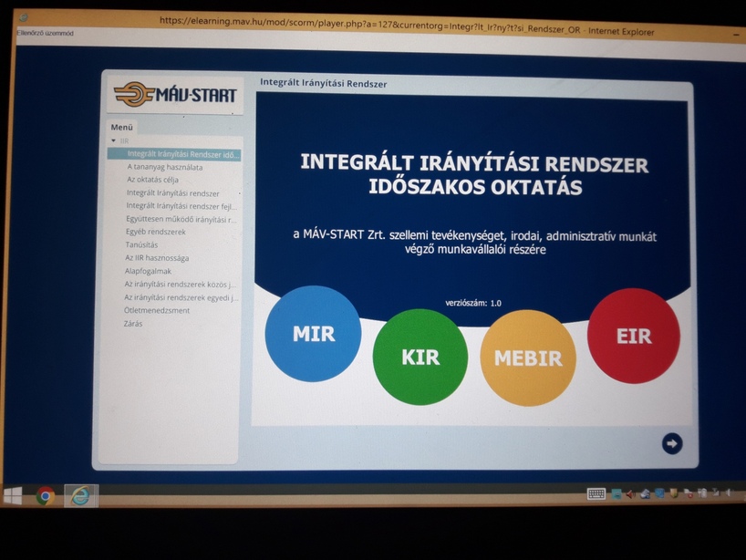Collapse the IIR tree node
The width and height of the screenshot is (746, 560).
(113, 140)
